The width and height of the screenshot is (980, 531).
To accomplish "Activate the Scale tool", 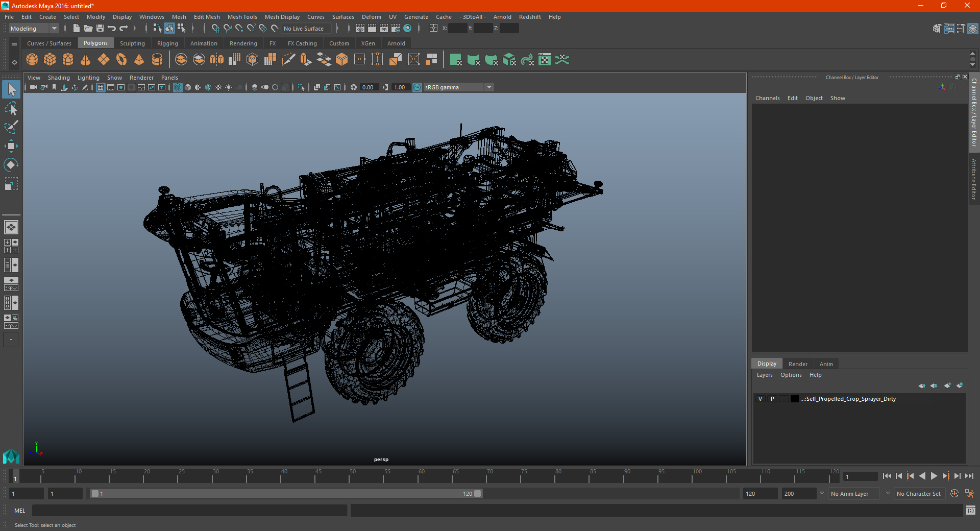I will click(11, 184).
